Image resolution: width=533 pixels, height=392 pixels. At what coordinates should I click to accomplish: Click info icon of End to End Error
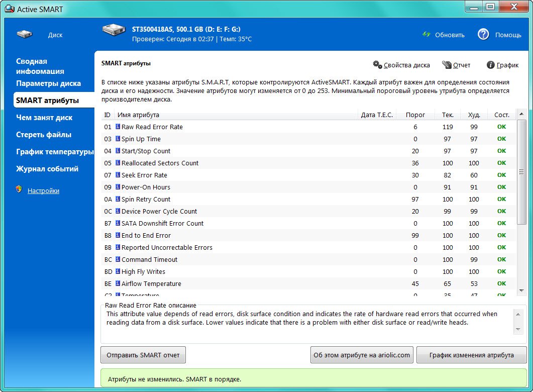tap(118, 235)
